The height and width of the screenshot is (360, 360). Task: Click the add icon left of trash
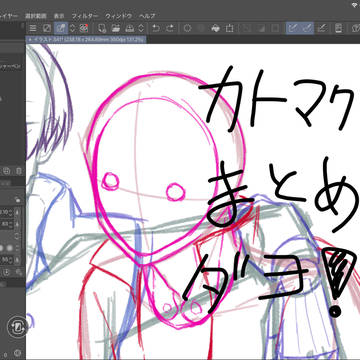point(7,171)
